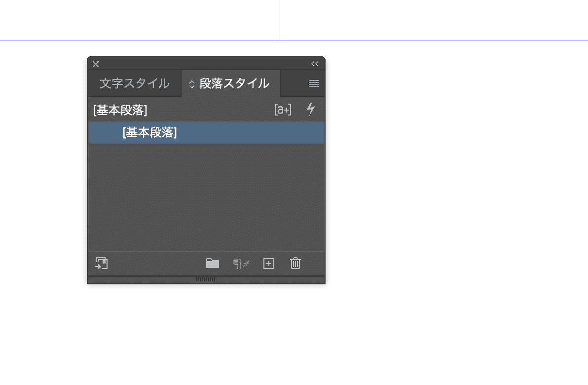
Task: Collapse the panel with double-chevron icon
Action: [x=314, y=64]
